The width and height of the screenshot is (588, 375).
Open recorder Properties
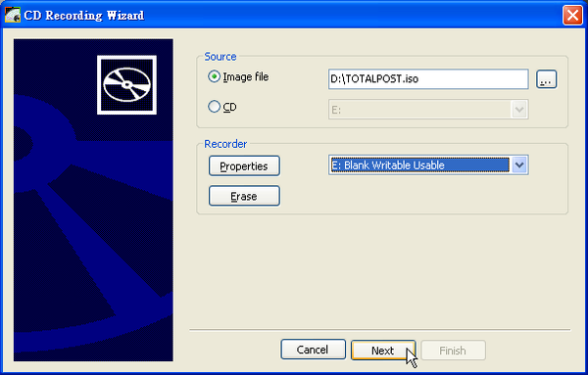point(244,165)
